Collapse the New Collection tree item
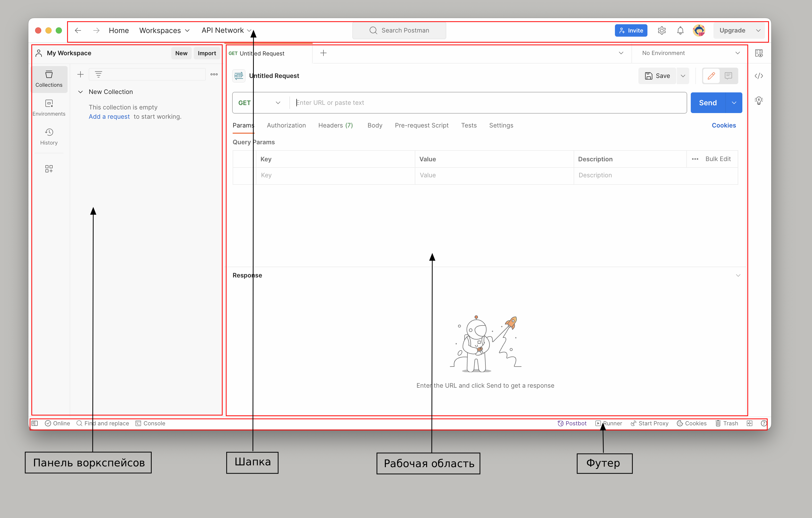The width and height of the screenshot is (812, 518). [x=80, y=92]
